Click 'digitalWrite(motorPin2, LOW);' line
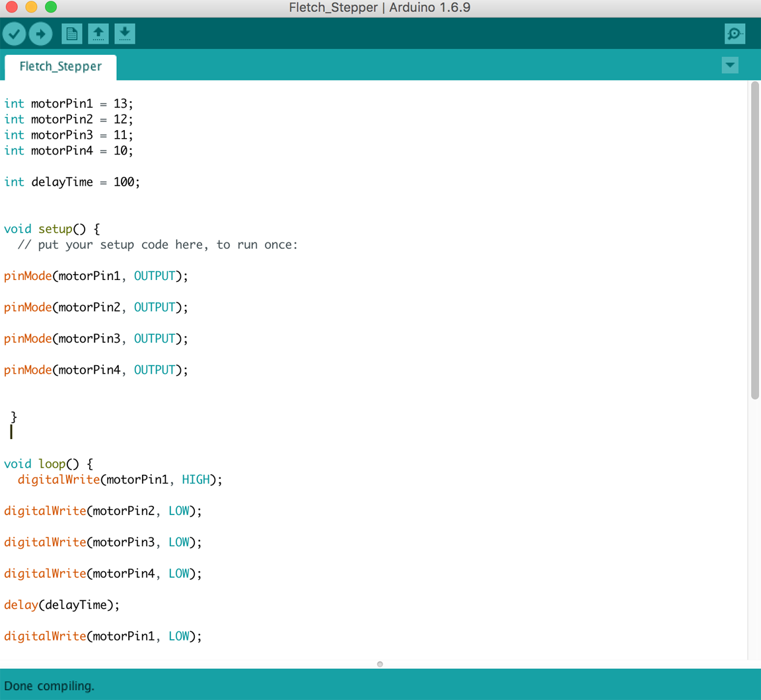761x700 pixels. (x=103, y=511)
